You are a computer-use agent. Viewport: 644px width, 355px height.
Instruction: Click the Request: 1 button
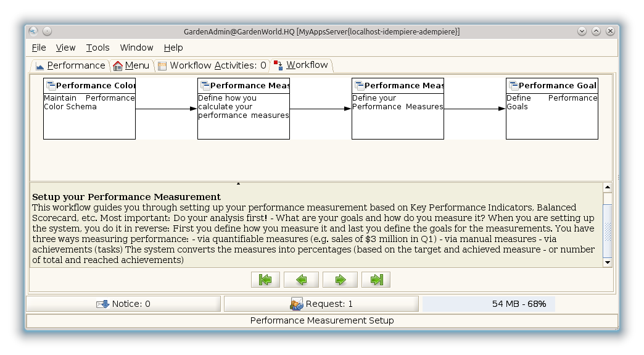point(321,304)
